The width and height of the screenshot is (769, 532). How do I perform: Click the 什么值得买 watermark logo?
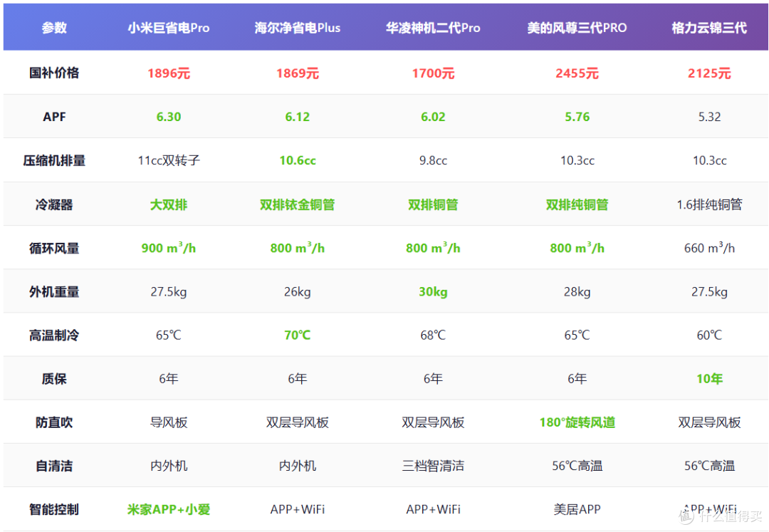(721, 516)
